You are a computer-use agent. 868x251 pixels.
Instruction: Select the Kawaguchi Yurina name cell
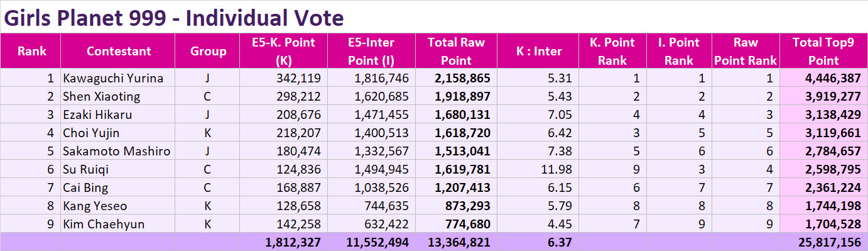coord(119,78)
